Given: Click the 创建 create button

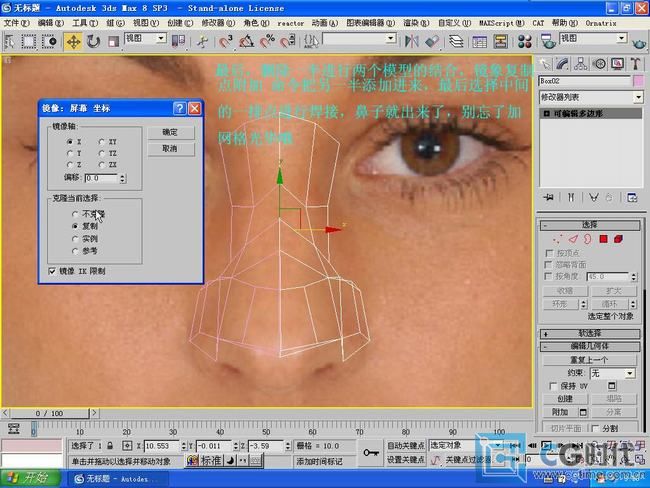Looking at the screenshot, I should coord(565,399).
